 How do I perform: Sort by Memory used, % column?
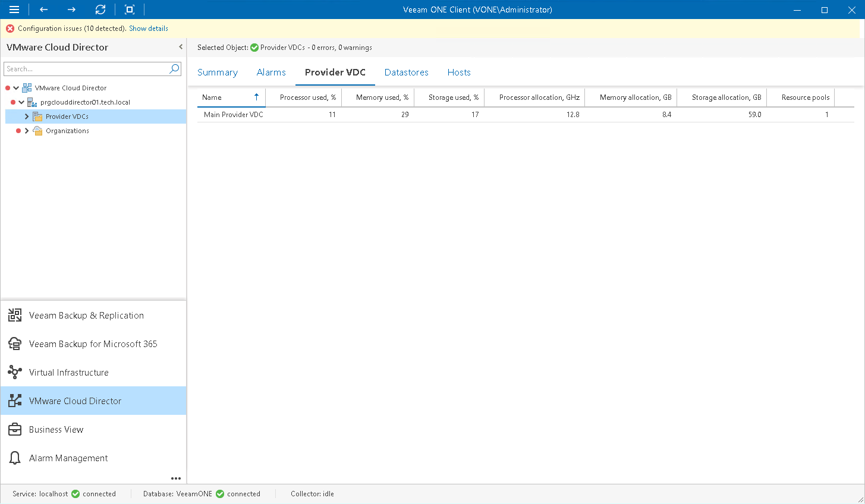click(x=378, y=97)
